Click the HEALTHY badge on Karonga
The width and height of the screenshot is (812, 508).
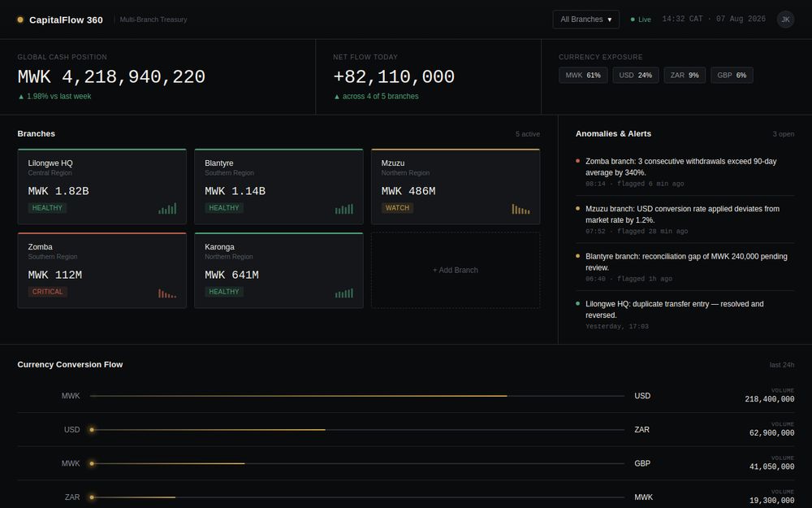(x=224, y=292)
